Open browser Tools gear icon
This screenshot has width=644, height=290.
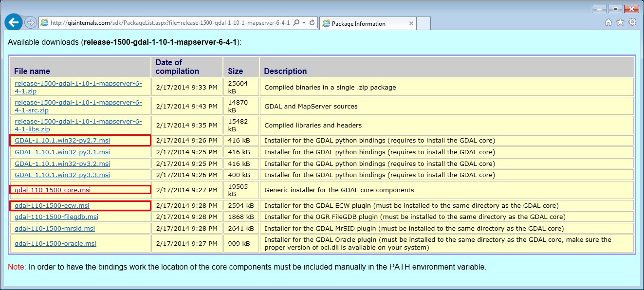pyautogui.click(x=632, y=22)
